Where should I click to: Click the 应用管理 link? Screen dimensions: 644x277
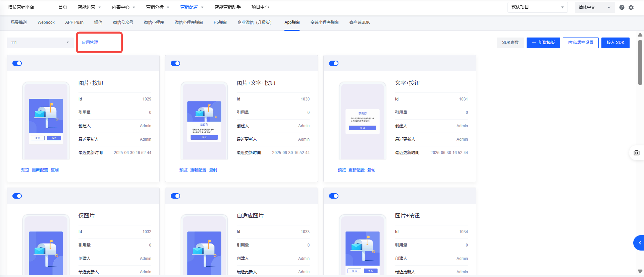coord(90,43)
